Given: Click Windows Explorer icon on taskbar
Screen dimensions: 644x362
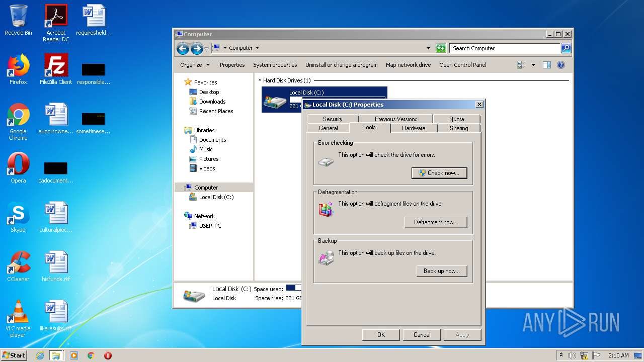Looking at the screenshot, I should click(x=56, y=355).
